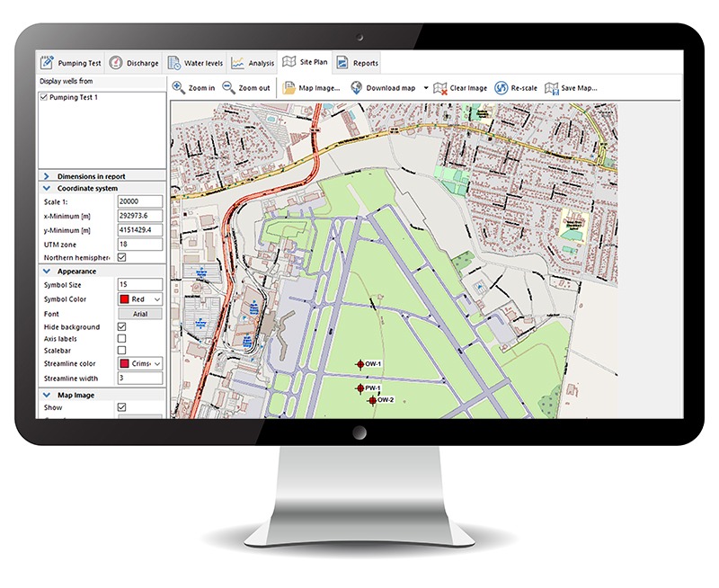The image size is (719, 588).
Task: Click the Clear Image icon
Action: [440, 88]
